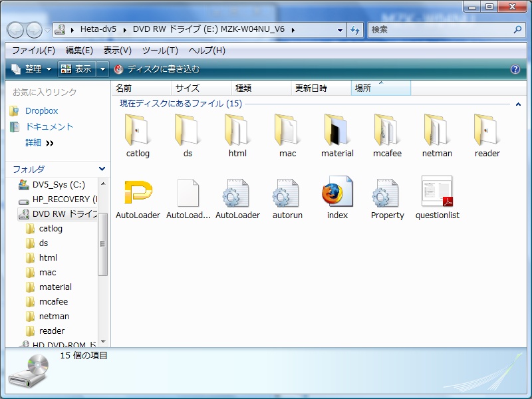Open the ファイル(F) menu
This screenshot has width=532, height=399.
[33, 51]
